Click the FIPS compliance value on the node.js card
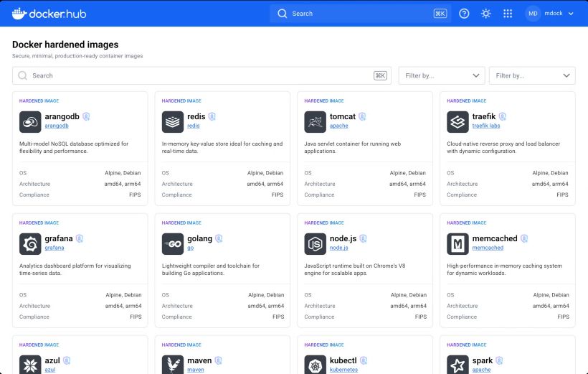 coord(421,317)
